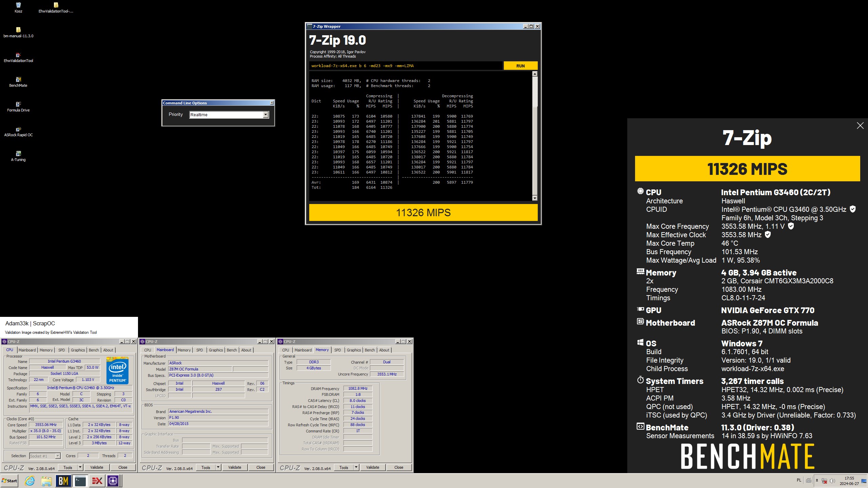Switch to BenchMate in the taskbar

coord(63,481)
